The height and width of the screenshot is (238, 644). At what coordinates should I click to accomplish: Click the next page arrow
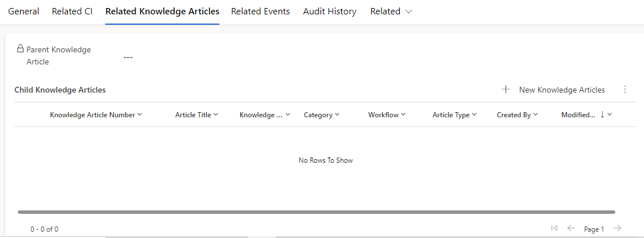[x=617, y=228]
